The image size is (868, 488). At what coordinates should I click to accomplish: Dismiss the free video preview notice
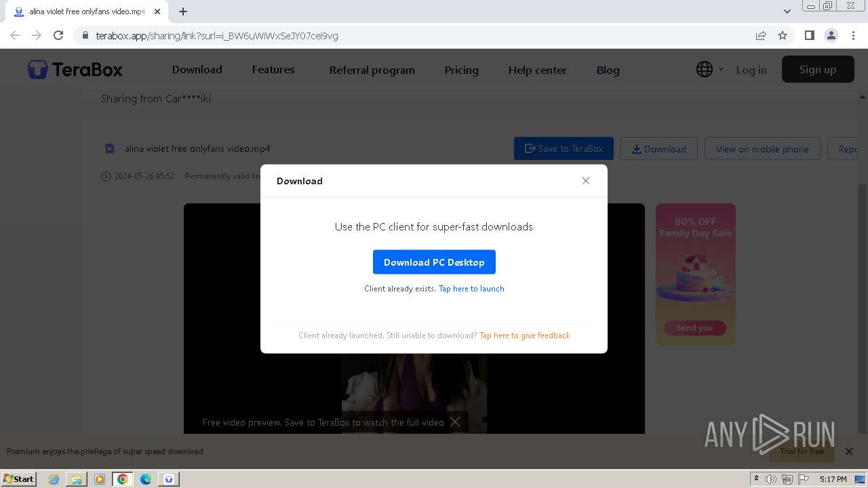pos(455,422)
